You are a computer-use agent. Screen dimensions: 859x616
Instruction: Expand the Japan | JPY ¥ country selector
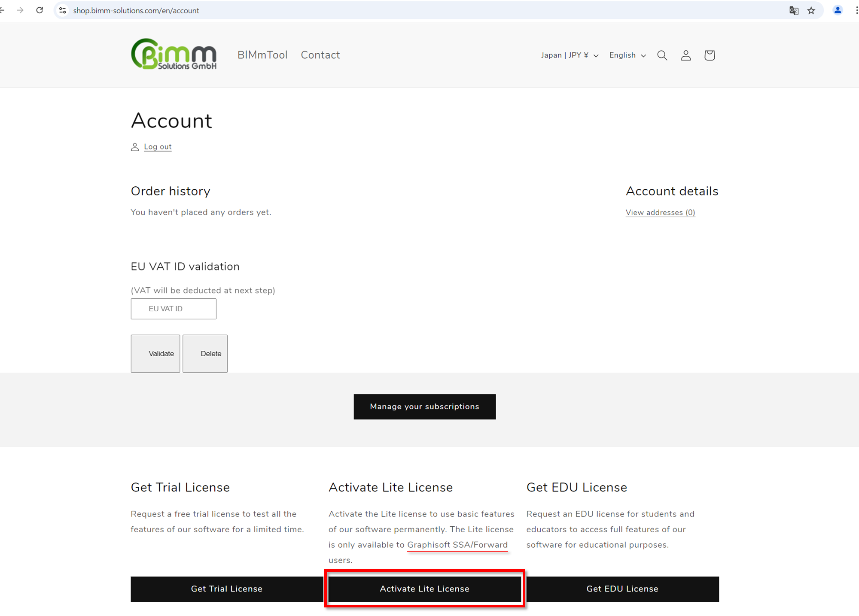(x=570, y=55)
